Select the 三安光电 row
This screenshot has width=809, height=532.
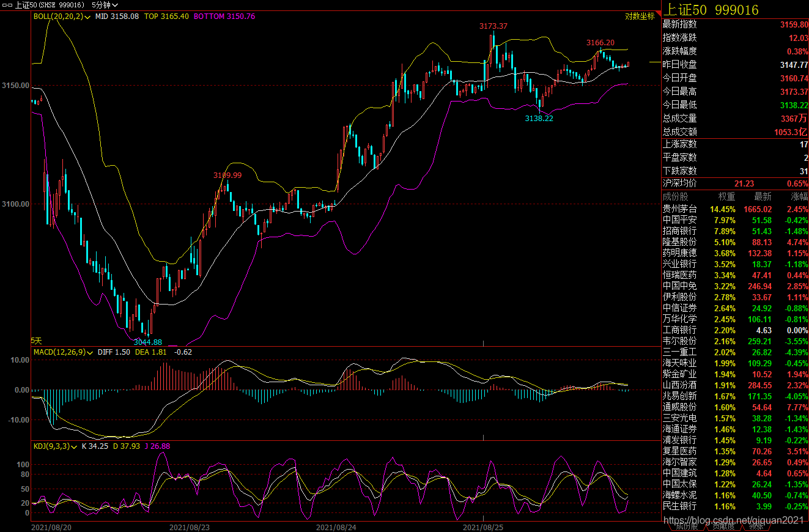pos(736,418)
